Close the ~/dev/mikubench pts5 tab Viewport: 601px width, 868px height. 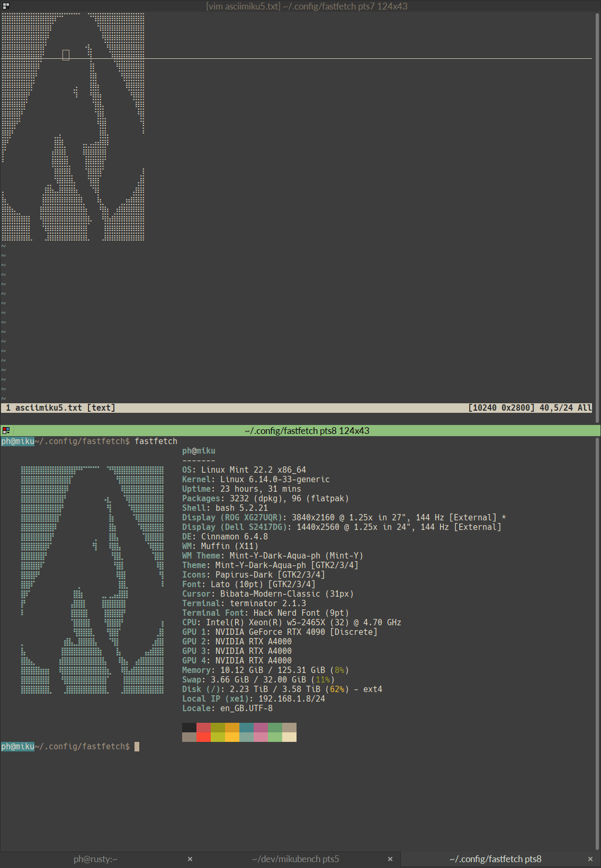(x=390, y=859)
